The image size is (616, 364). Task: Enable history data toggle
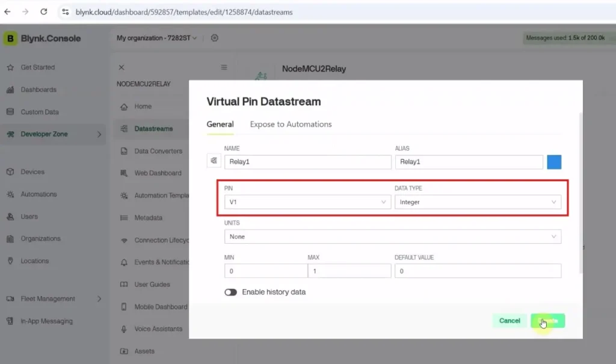tap(231, 292)
